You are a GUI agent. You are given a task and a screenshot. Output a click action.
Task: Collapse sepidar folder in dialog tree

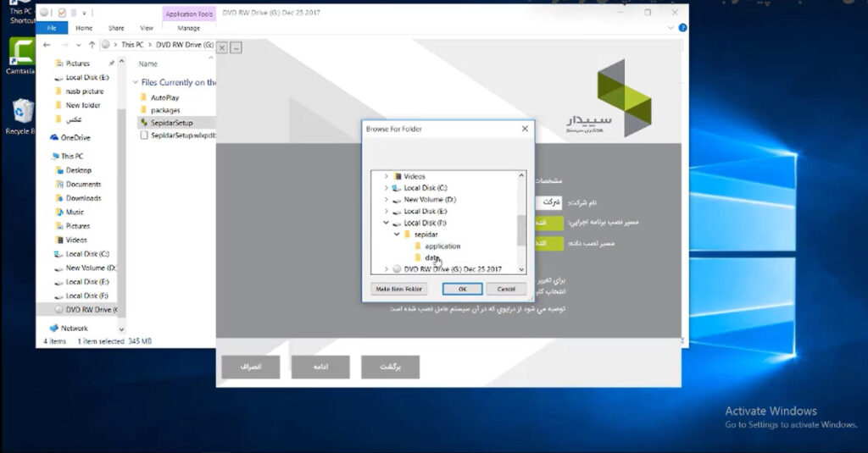point(397,235)
